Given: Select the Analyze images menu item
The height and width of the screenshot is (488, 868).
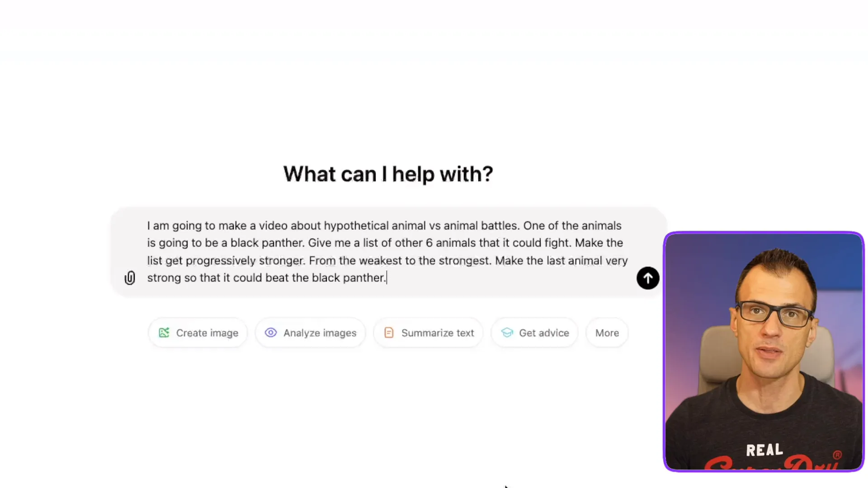Looking at the screenshot, I should point(310,333).
